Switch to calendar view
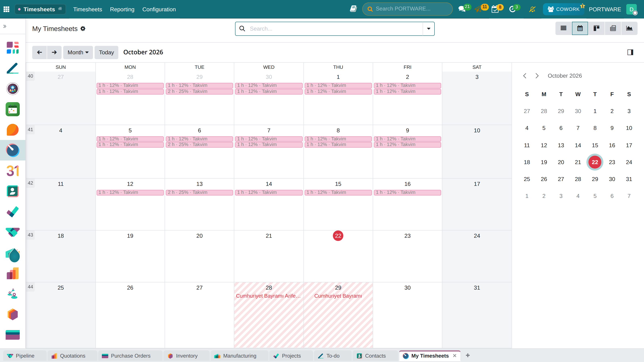 coord(580,29)
